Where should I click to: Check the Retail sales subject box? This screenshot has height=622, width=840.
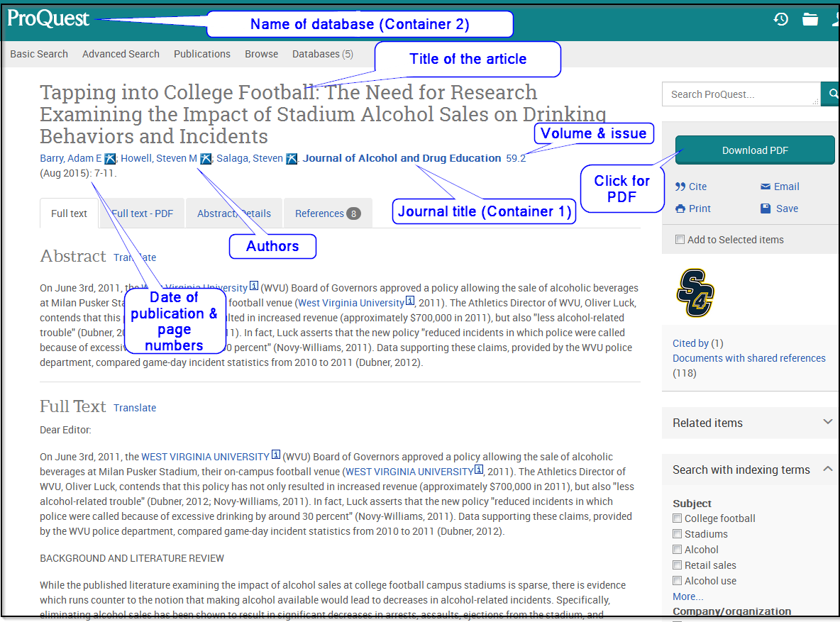click(x=677, y=565)
